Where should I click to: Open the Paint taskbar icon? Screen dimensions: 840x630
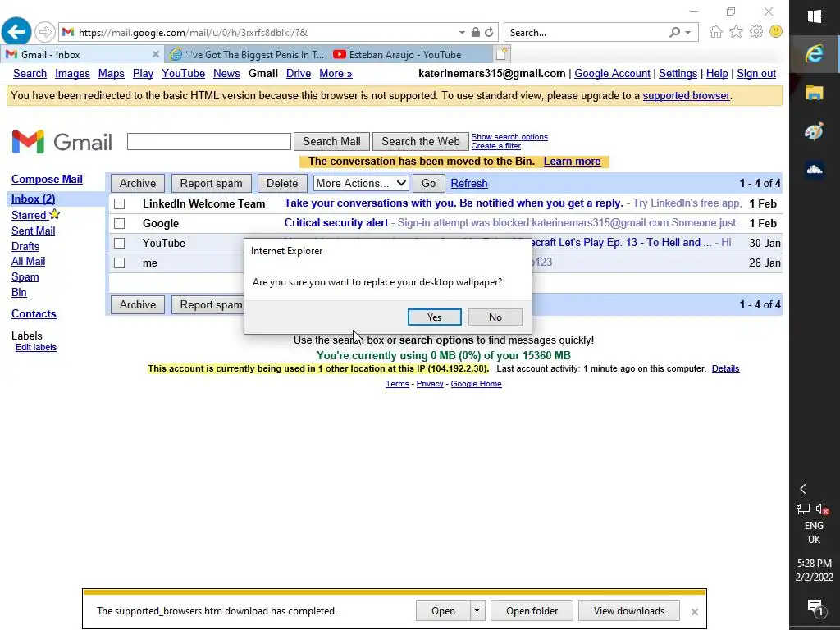click(x=815, y=131)
